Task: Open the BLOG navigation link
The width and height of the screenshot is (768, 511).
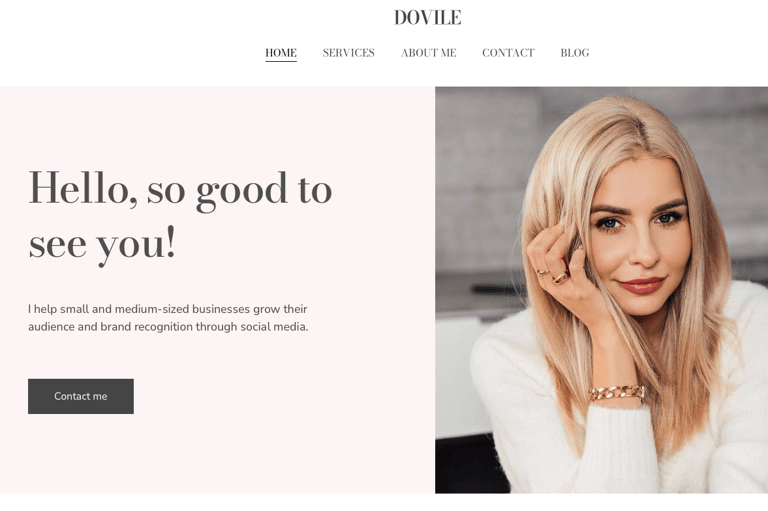Action: (575, 52)
